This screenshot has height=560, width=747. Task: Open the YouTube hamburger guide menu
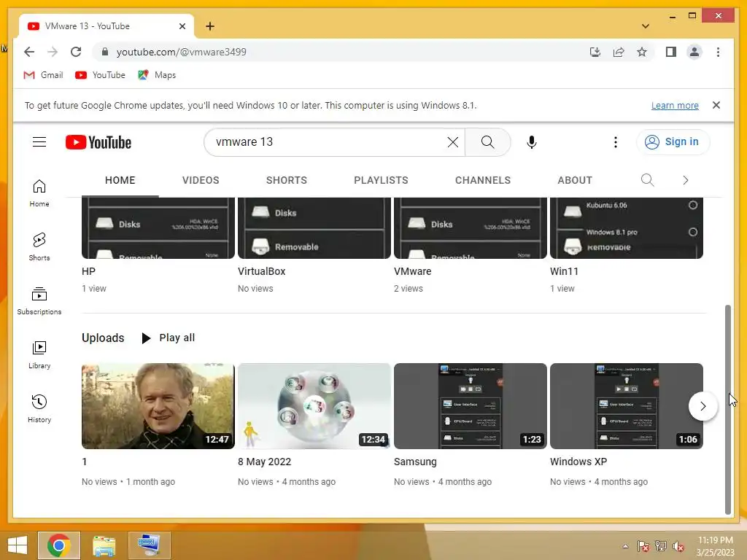tap(39, 142)
